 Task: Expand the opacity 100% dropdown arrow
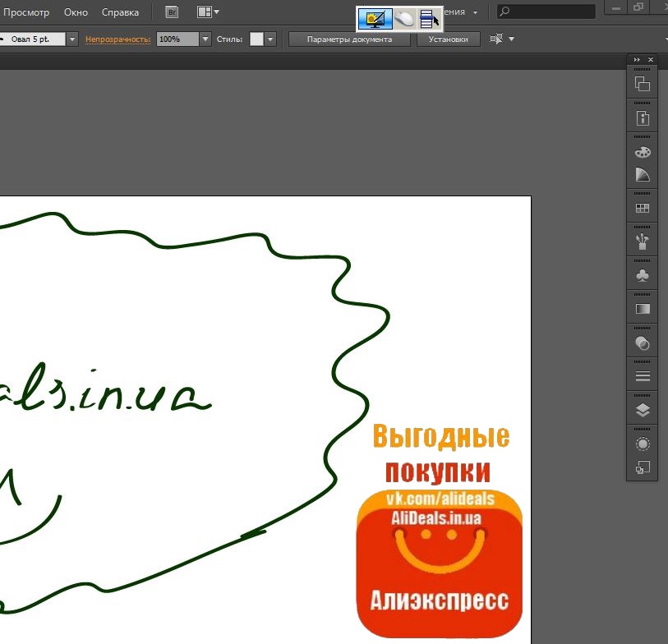tap(205, 39)
